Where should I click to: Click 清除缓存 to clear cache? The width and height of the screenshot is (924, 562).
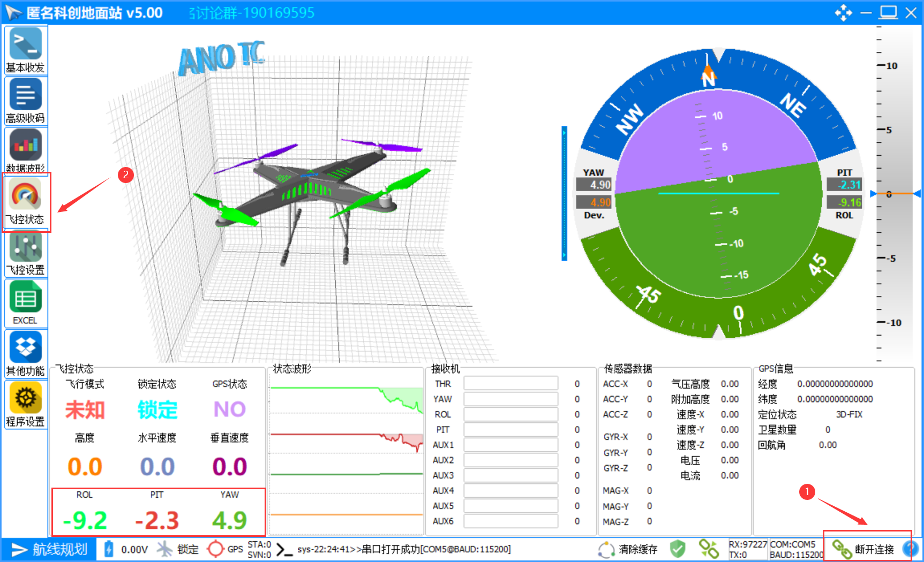(627, 549)
